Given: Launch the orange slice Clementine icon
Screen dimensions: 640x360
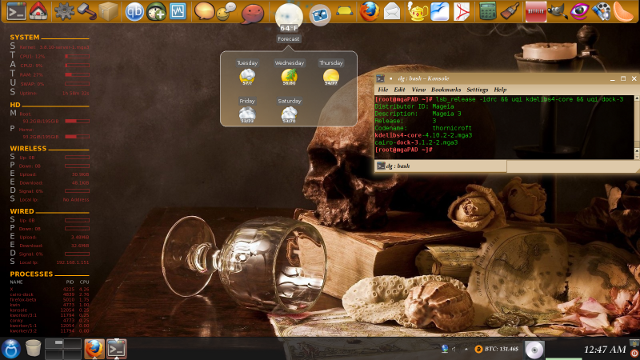Looking at the screenshot, I should click(x=623, y=11).
